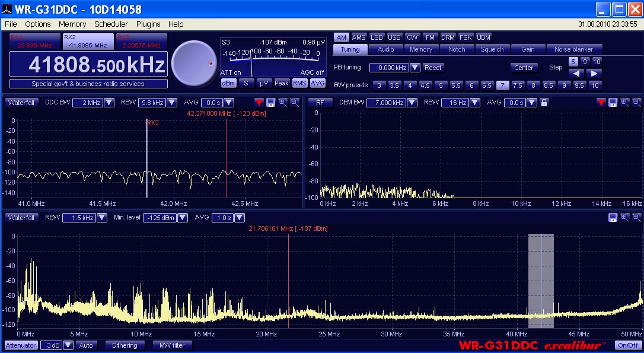Open the 9.8 kHz RBW dropdown
Image resolution: width=644 pixels, height=353 pixels.
tap(172, 102)
